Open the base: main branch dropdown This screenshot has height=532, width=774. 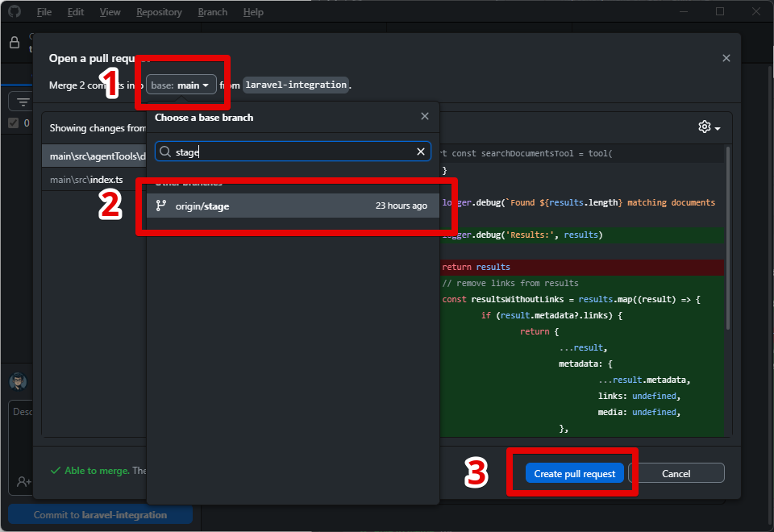click(181, 84)
